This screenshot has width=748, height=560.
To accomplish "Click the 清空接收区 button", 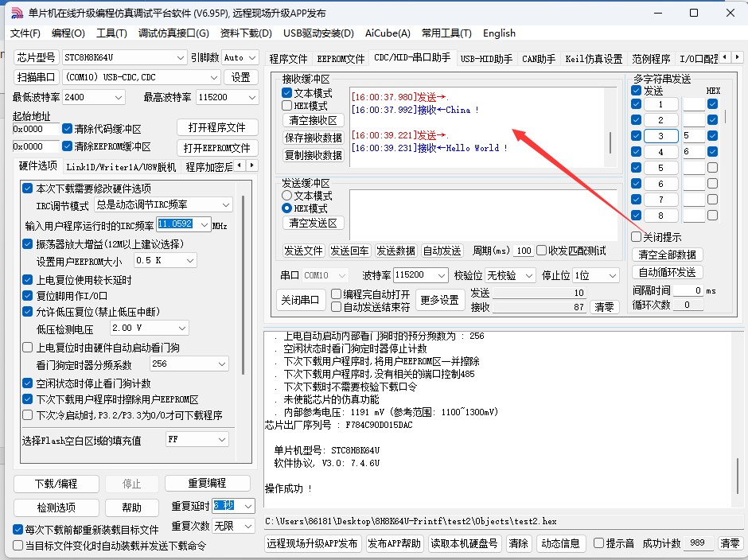I will (x=313, y=120).
